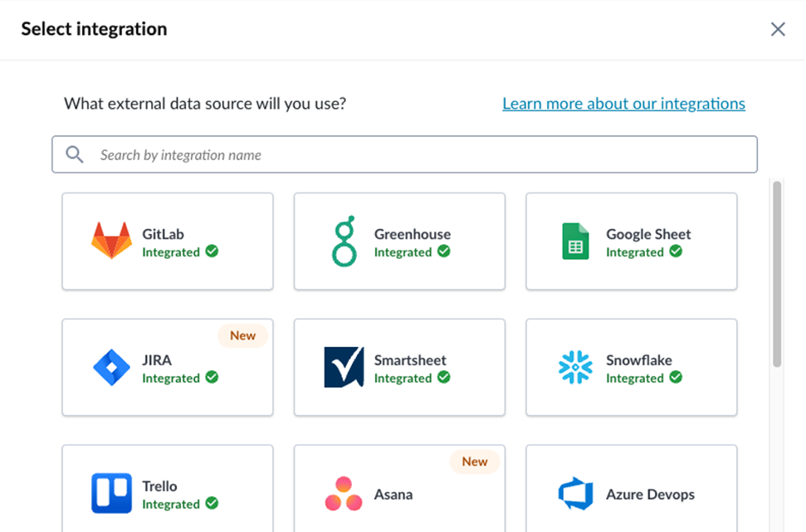Click Integrated status text under Smartsheet

coord(403,378)
